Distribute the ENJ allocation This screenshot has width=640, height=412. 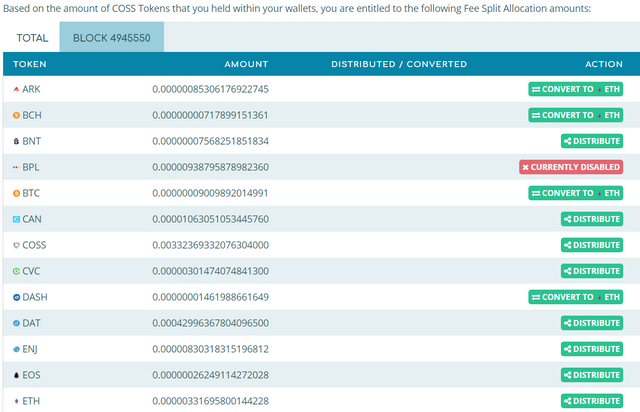(592, 349)
